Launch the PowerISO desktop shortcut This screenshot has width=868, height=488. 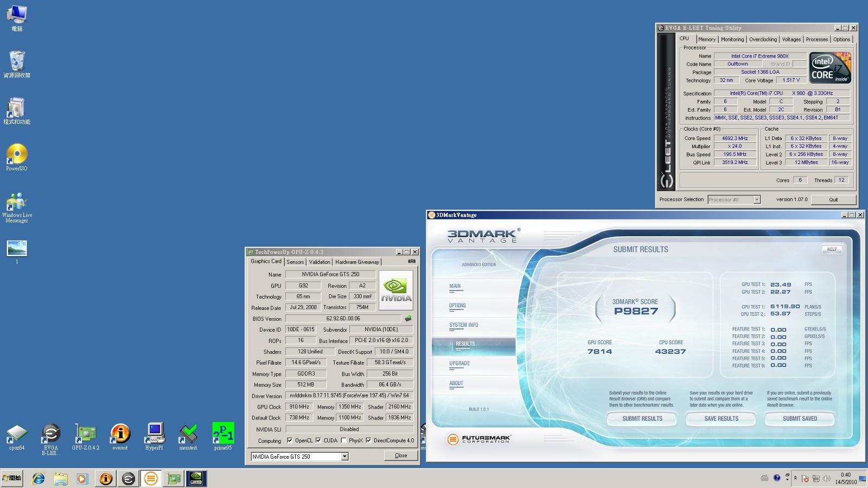17,157
